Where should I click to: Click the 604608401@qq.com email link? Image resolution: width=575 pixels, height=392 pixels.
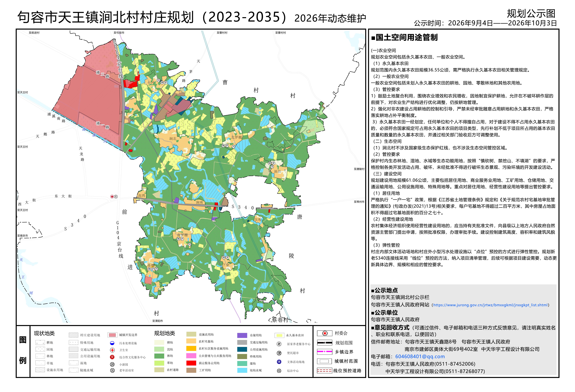pos(420,356)
